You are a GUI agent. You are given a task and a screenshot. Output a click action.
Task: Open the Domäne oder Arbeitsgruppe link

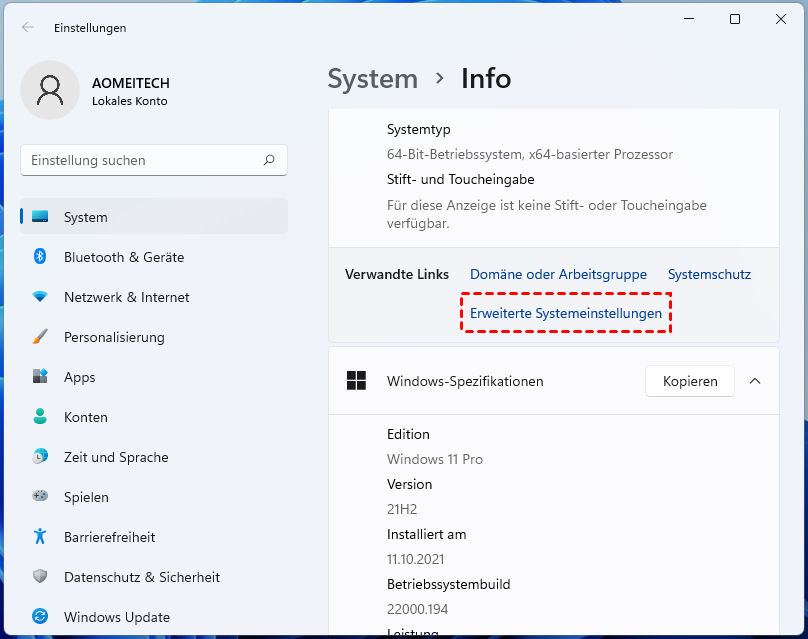pyautogui.click(x=558, y=274)
